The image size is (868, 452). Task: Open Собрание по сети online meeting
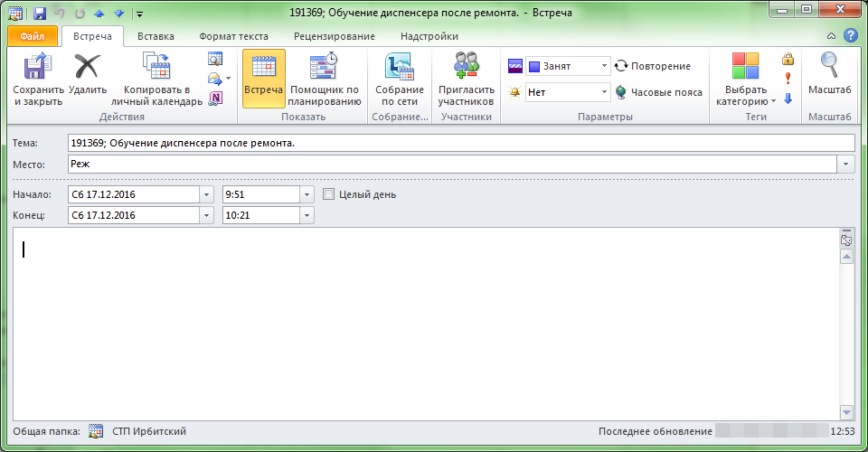pos(399,78)
